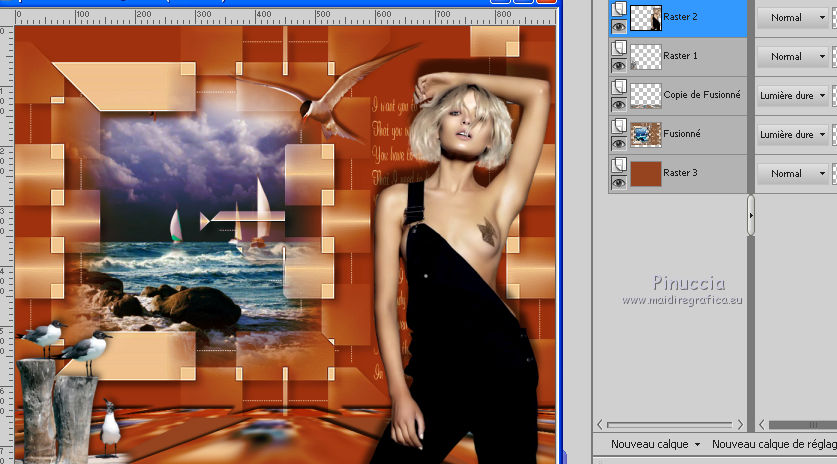Toggle visibility of the Raster 1 layer
The image size is (837, 464).
(x=619, y=66)
